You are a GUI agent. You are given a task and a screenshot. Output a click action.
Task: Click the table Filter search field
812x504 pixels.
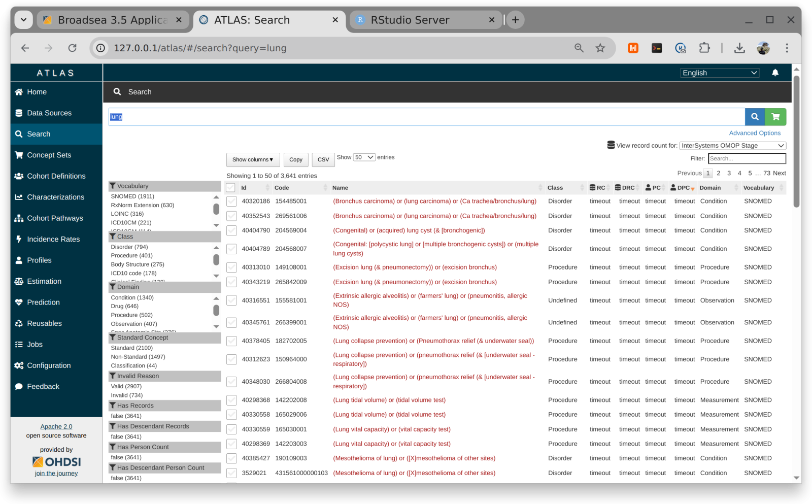pyautogui.click(x=747, y=159)
